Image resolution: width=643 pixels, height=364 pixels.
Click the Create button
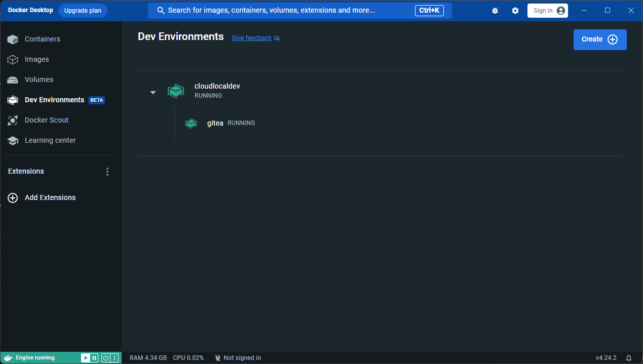600,39
